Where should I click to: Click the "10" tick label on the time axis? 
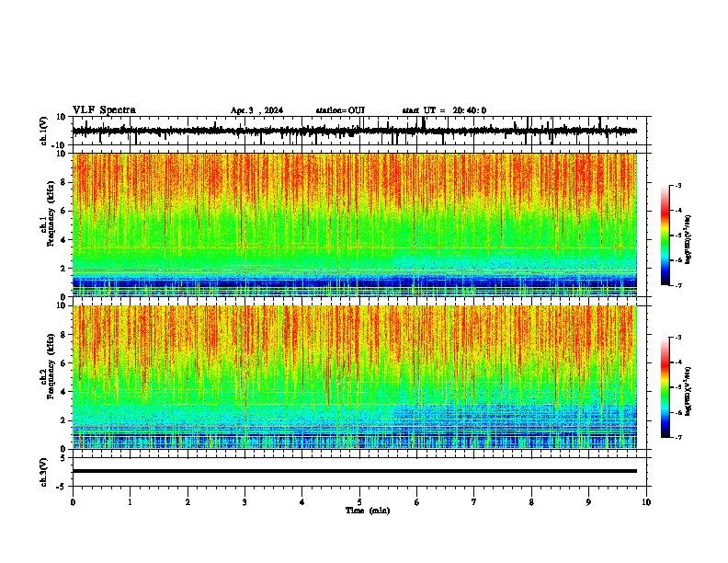(x=646, y=502)
